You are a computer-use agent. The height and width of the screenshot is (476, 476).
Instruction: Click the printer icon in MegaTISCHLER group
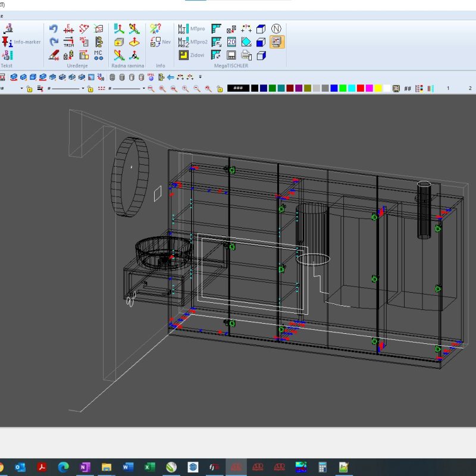coord(246,55)
